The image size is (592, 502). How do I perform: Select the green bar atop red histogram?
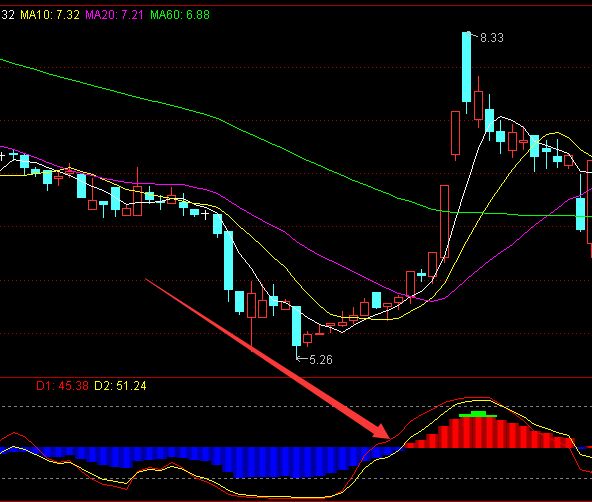[478, 414]
